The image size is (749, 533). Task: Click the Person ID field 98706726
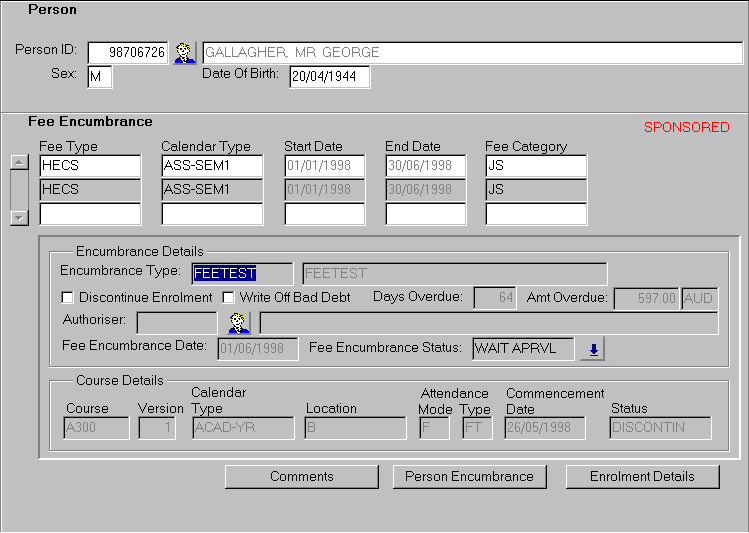[127, 53]
